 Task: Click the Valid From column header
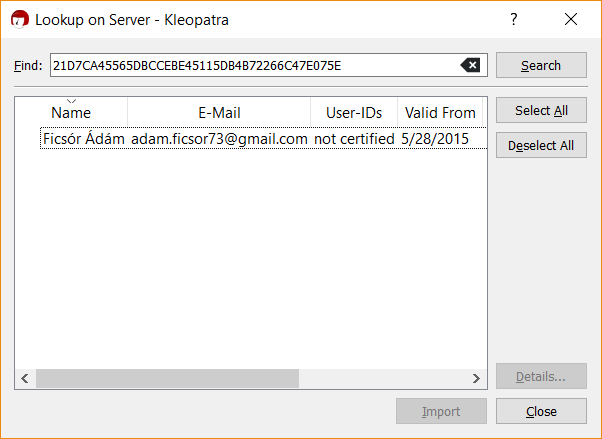pyautogui.click(x=440, y=113)
